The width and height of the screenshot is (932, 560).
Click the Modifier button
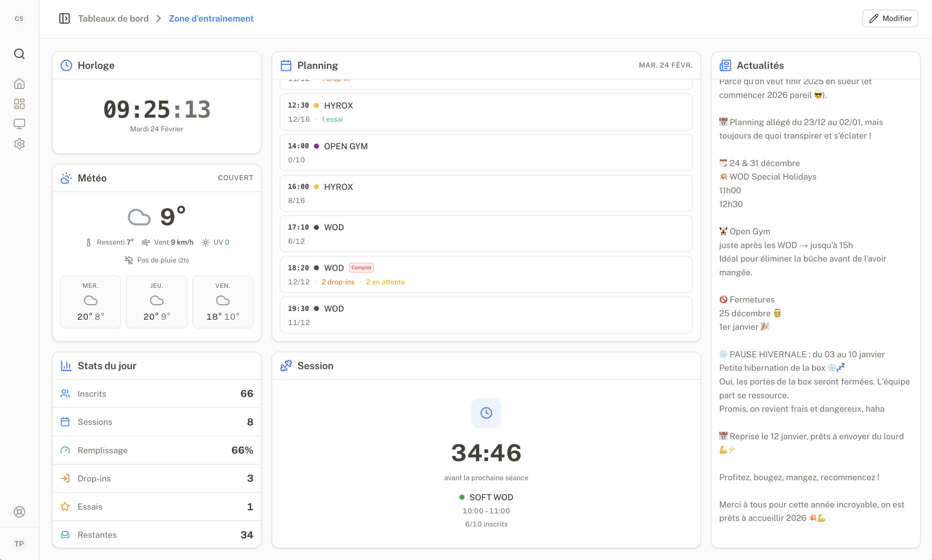click(x=890, y=18)
